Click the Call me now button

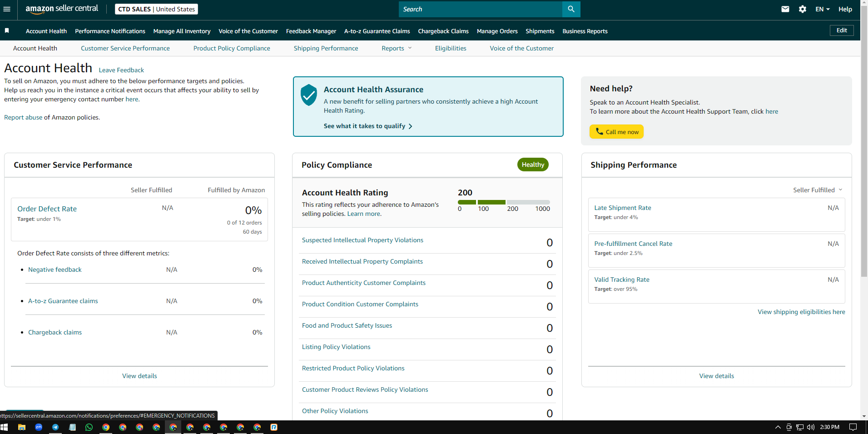click(x=616, y=132)
